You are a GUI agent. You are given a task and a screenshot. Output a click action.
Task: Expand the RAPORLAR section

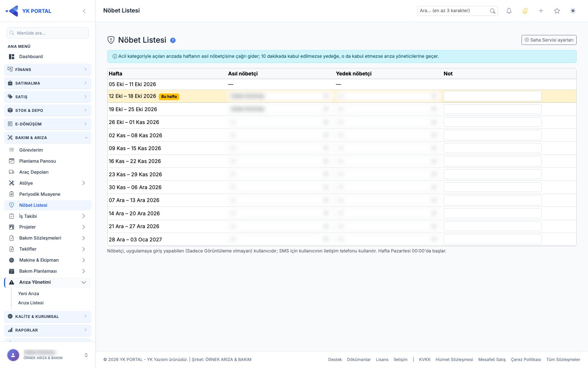pos(48,330)
